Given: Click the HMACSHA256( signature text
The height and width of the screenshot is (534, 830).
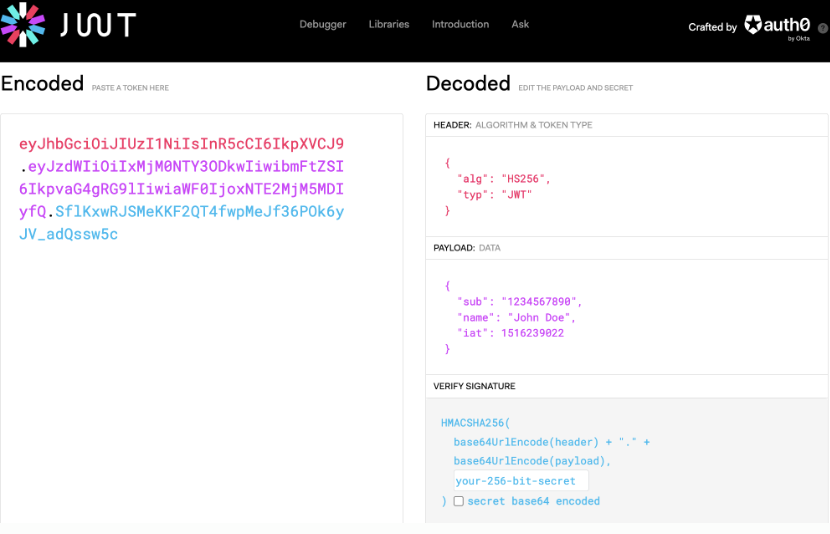Looking at the screenshot, I should (x=475, y=423).
